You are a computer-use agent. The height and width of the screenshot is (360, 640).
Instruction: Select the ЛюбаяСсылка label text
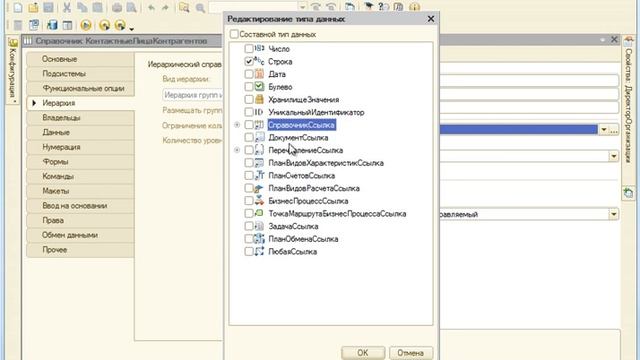click(x=293, y=252)
